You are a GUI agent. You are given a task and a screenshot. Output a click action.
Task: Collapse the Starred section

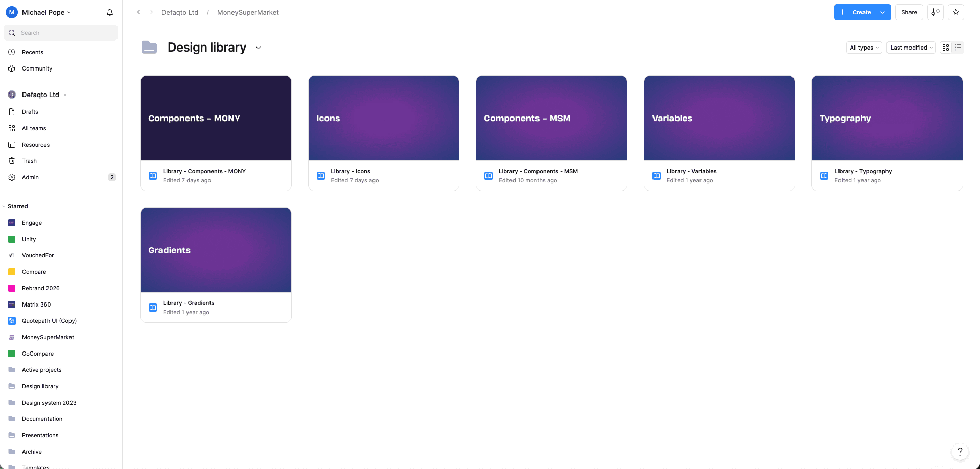click(x=4, y=206)
